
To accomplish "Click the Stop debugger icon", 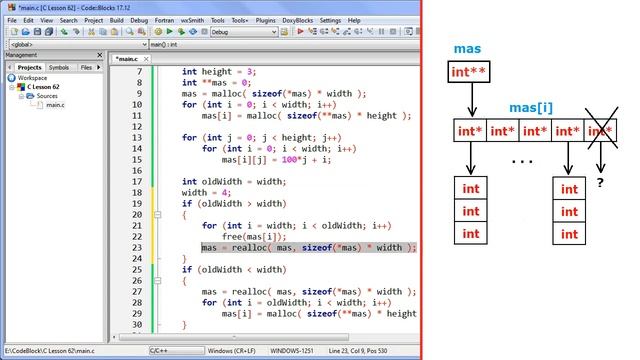I will [x=393, y=31].
